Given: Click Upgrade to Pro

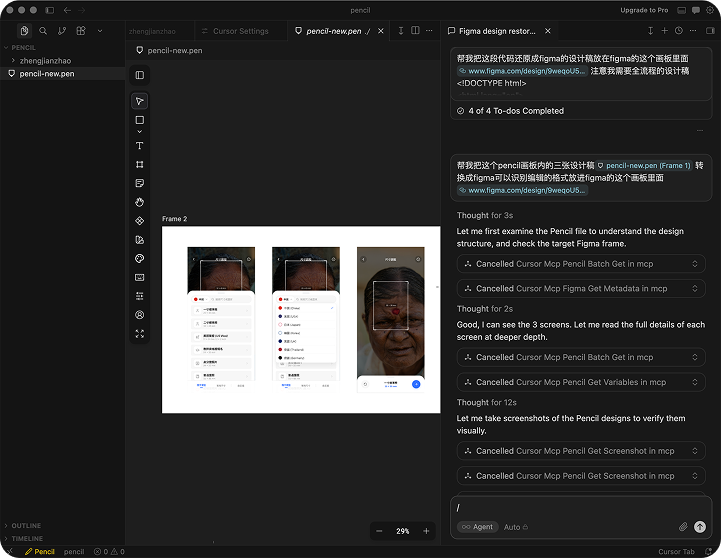Looking at the screenshot, I should click(x=644, y=10).
